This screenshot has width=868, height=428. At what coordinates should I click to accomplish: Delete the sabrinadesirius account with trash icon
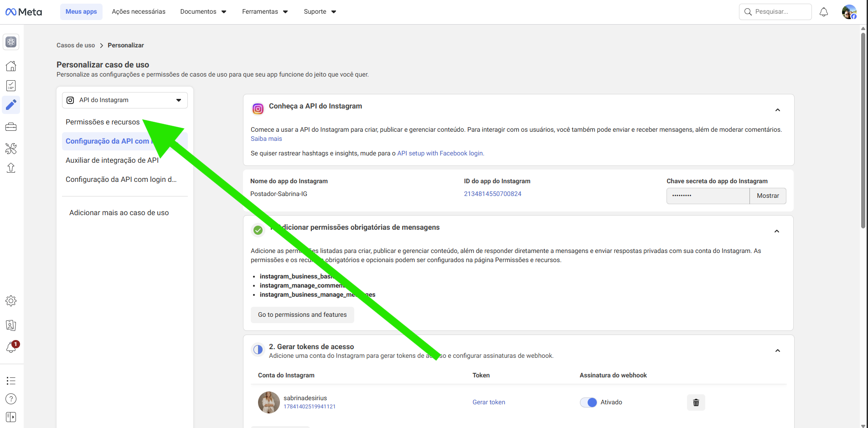(696, 402)
